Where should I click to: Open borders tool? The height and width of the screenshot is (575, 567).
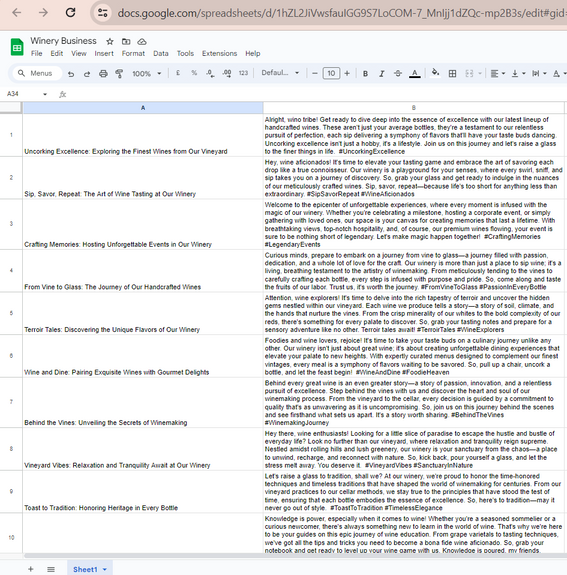(453, 74)
